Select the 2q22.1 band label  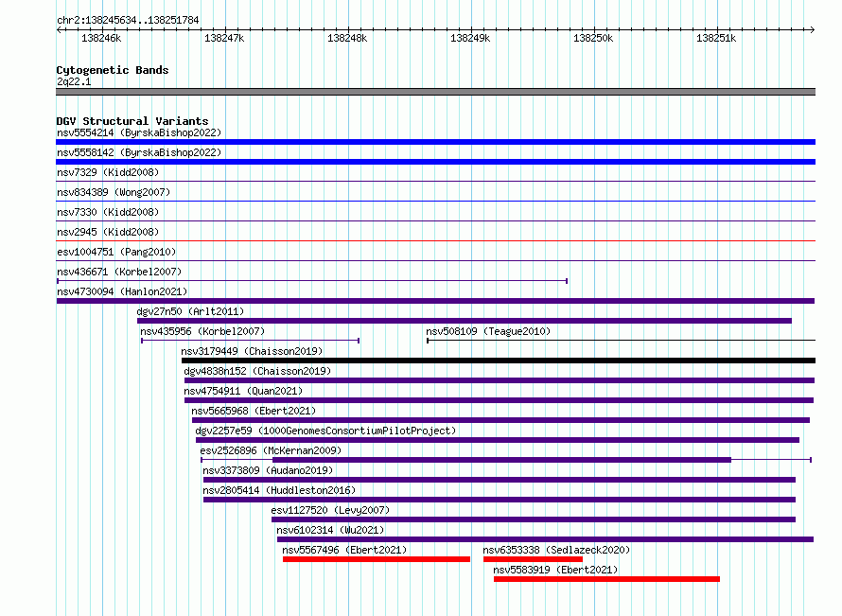click(74, 81)
